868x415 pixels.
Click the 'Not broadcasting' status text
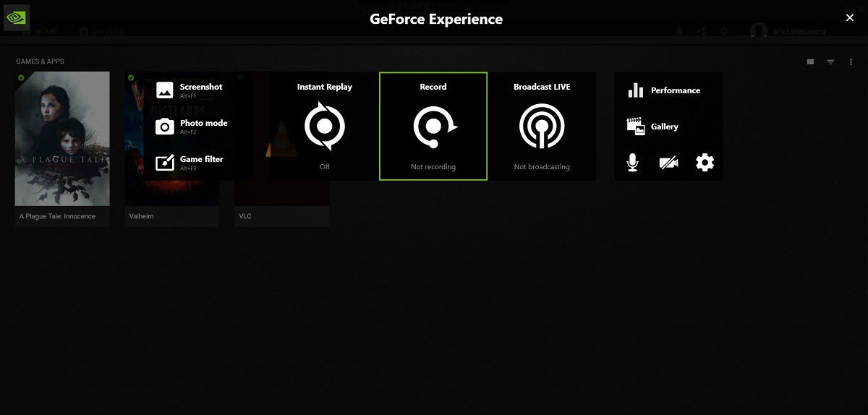[x=542, y=167]
